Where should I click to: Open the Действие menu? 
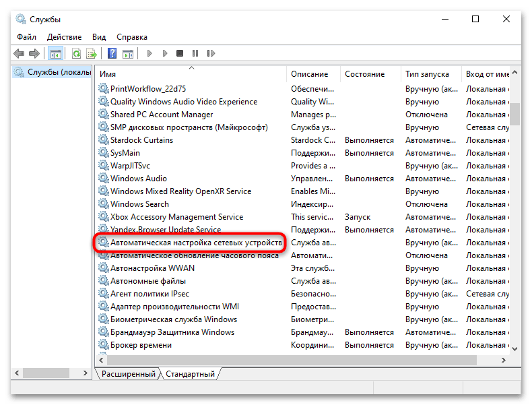(x=64, y=37)
